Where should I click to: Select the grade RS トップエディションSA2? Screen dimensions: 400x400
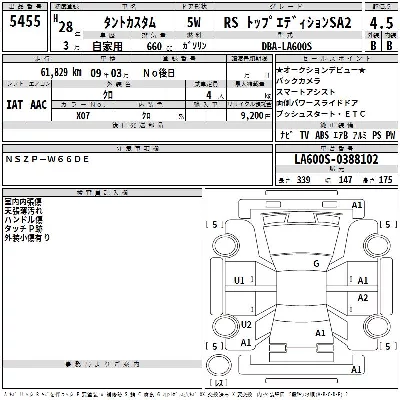click(x=287, y=22)
